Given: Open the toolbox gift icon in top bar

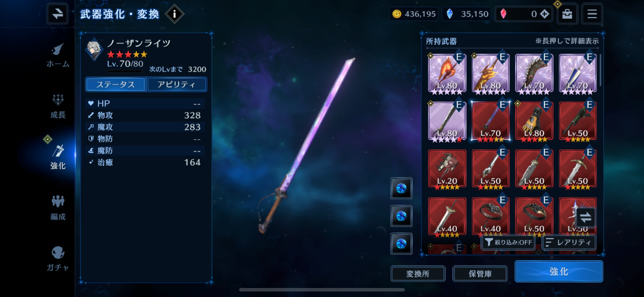Looking at the screenshot, I should [567, 14].
